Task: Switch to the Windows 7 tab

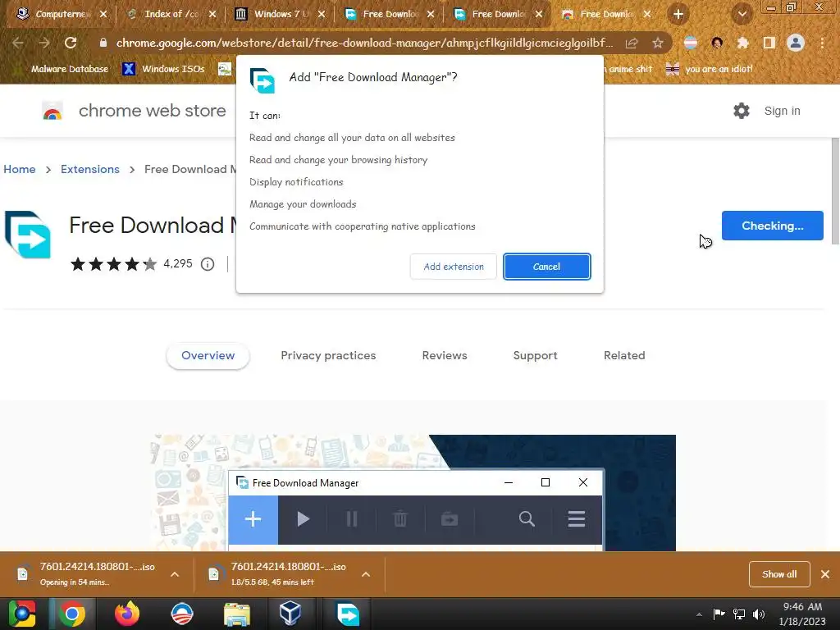Action: point(279,15)
